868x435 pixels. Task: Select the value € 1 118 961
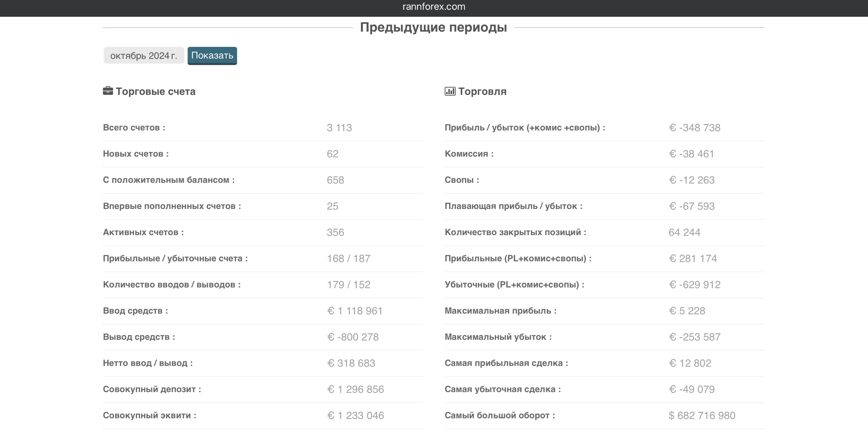355,311
